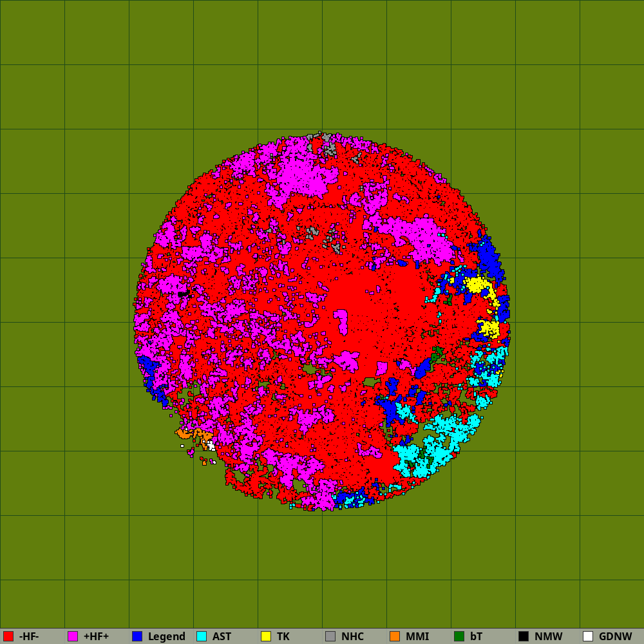Select the yellow TK legend swatch
The width and height of the screenshot is (644, 644).
pyautogui.click(x=266, y=636)
